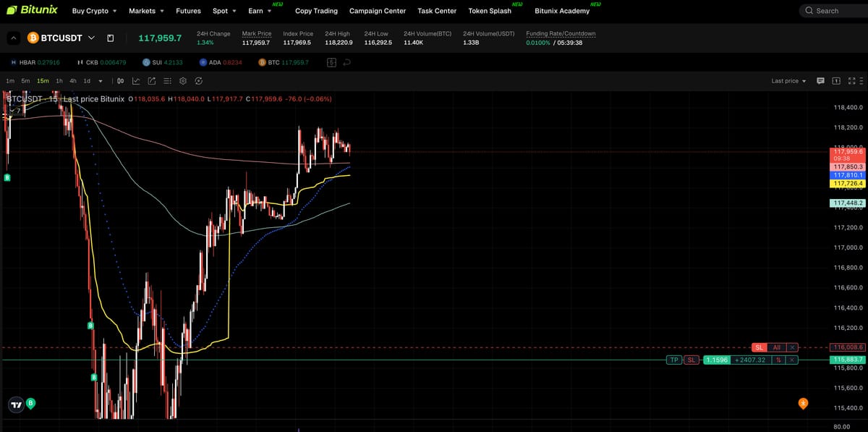Cancel the SL All order with X
868x432 pixels.
point(792,347)
